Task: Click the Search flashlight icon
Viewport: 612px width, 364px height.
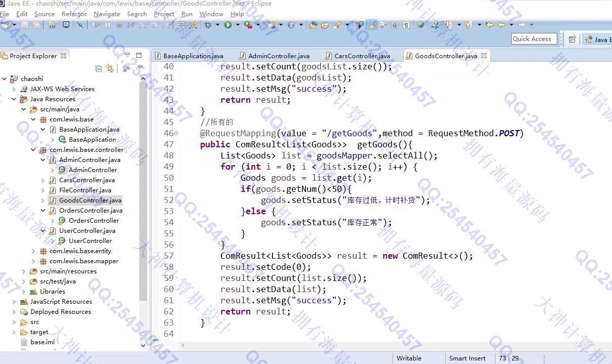Action: pos(337,25)
